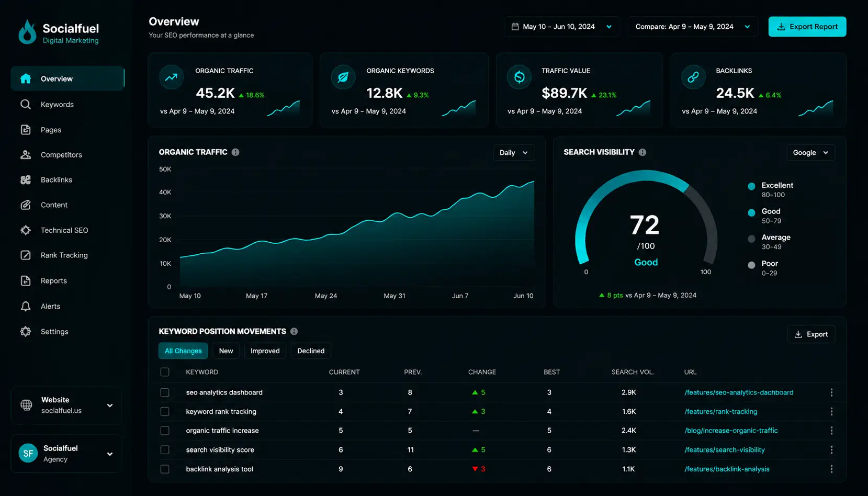Switch to the Declined tab
The height and width of the screenshot is (496, 868).
coord(311,351)
